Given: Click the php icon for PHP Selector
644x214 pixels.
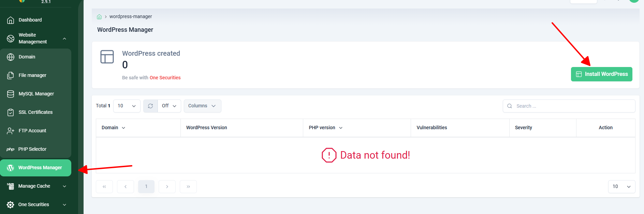Looking at the screenshot, I should point(10,149).
